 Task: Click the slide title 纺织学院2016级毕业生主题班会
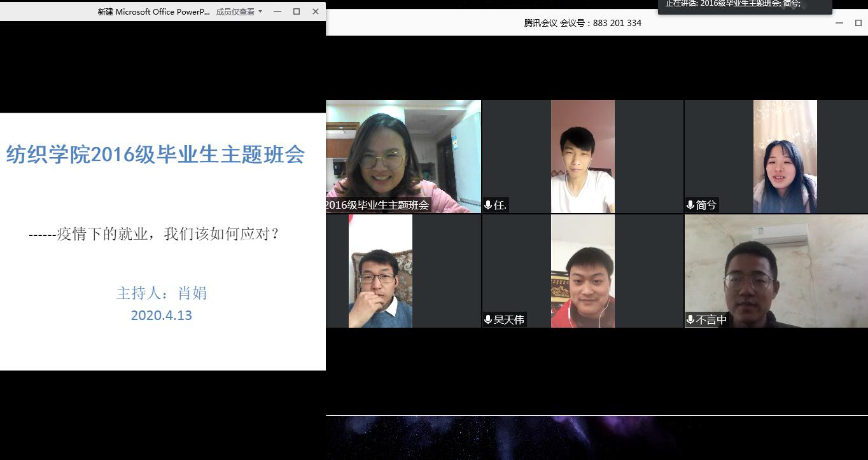pos(155,155)
